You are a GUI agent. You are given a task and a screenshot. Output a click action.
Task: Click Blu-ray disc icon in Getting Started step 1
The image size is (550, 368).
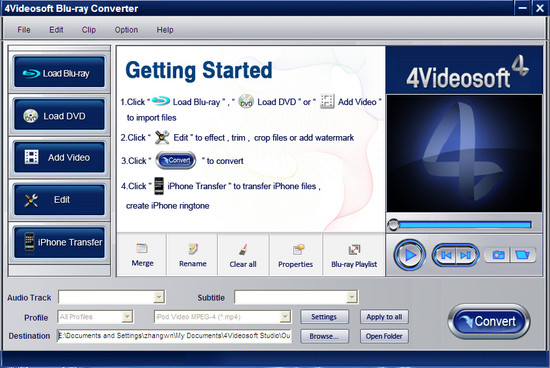pos(161,101)
